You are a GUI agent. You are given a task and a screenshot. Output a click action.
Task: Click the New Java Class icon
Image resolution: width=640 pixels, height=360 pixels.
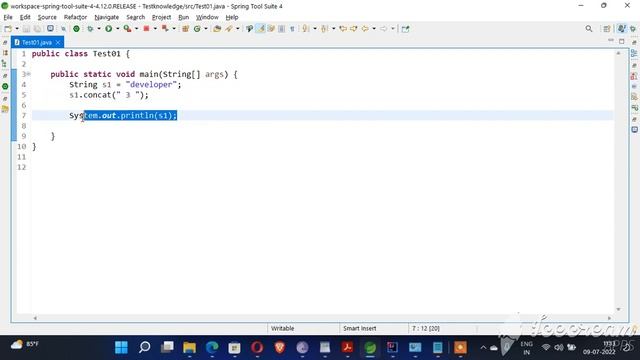pyautogui.click(x=197, y=29)
